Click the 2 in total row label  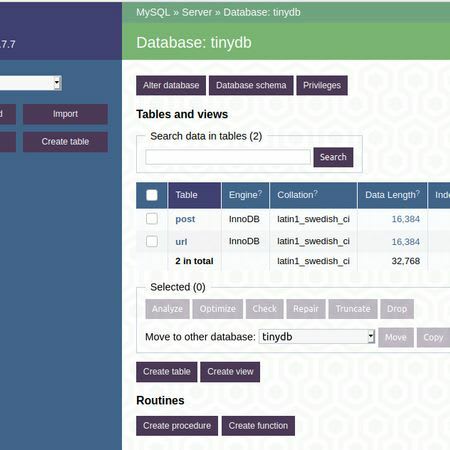(x=194, y=261)
